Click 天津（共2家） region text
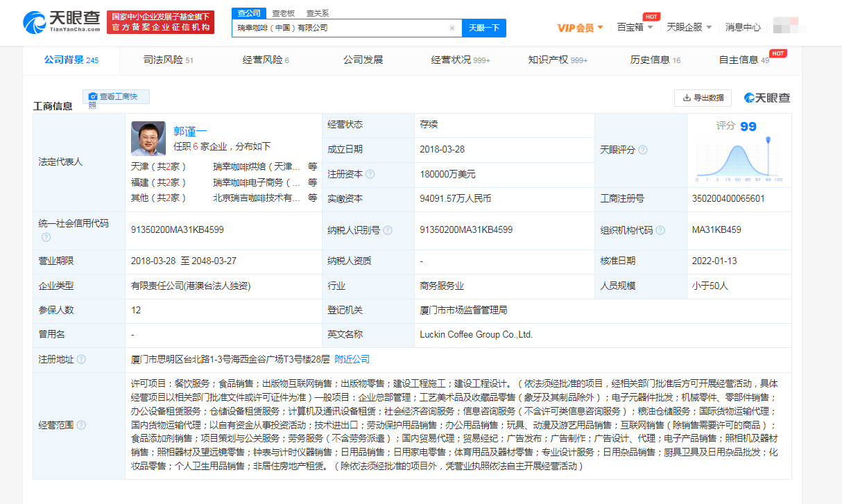The height and width of the screenshot is (504, 842). tap(159, 167)
